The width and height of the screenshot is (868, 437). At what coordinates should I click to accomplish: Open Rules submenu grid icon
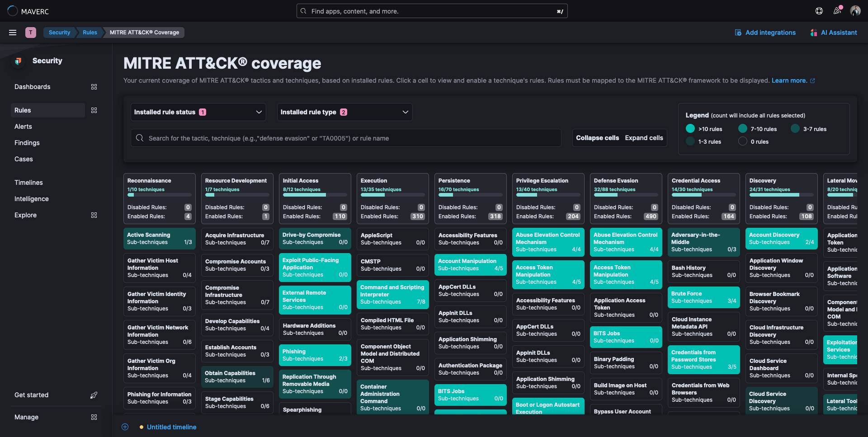pos(94,110)
